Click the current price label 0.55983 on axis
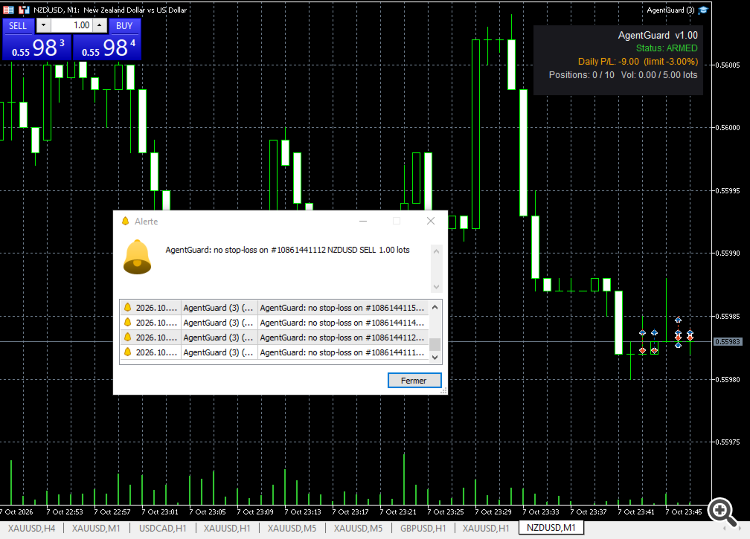Image resolution: width=750 pixels, height=539 pixels. pyautogui.click(x=728, y=341)
